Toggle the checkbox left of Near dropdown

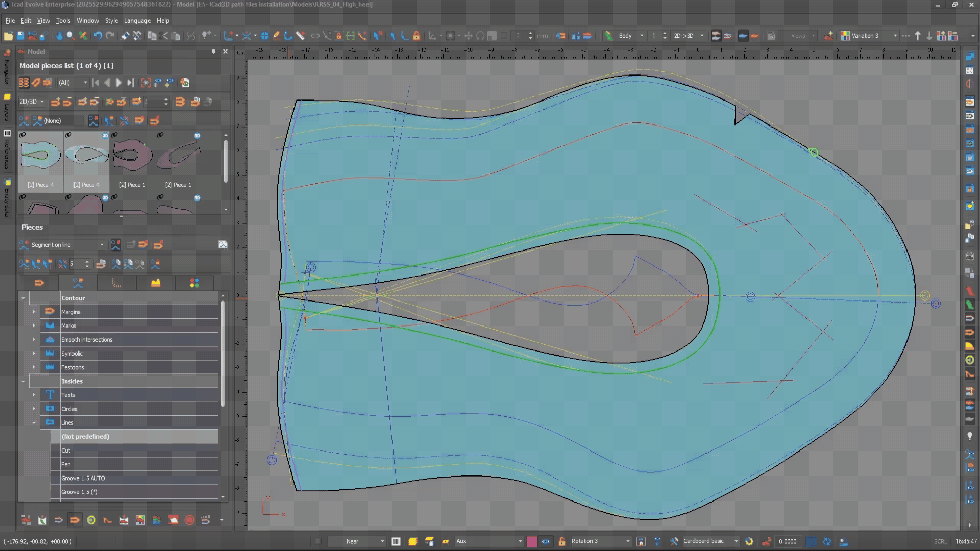(318, 541)
